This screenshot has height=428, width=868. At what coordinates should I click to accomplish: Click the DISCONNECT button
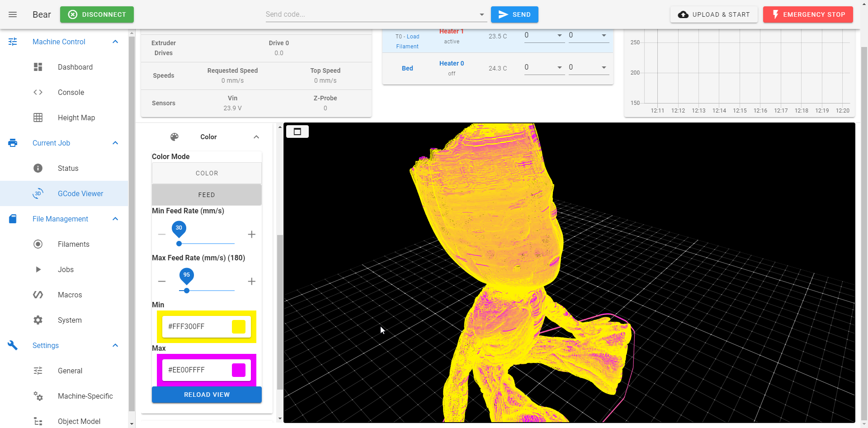coord(97,14)
